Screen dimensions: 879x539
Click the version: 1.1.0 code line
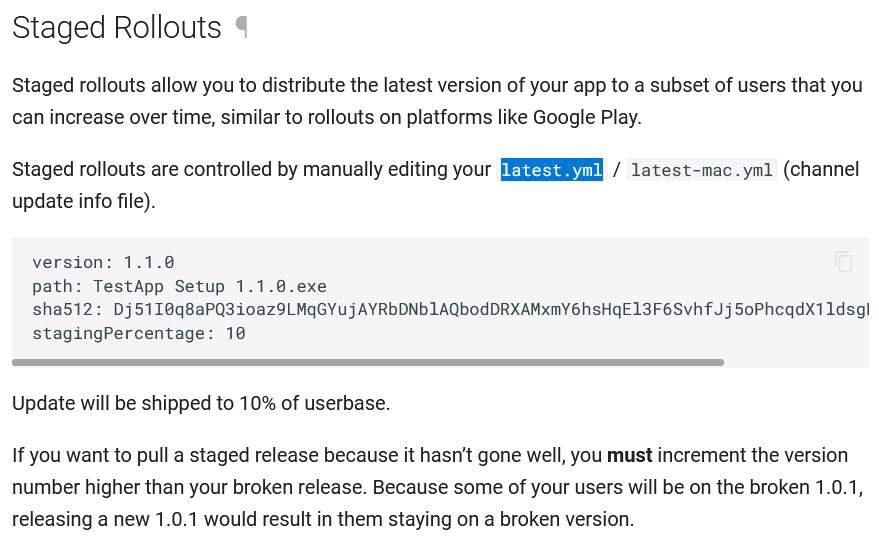pos(103,262)
